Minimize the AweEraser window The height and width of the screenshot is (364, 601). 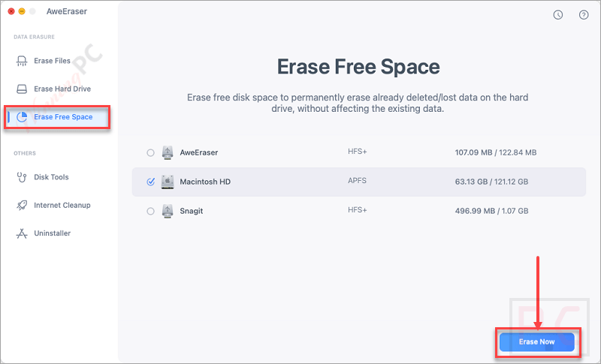22,11
